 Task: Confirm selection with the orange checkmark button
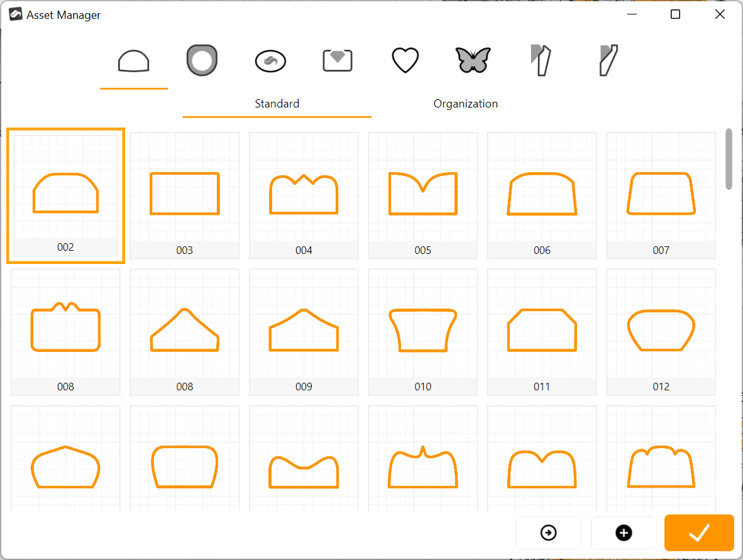pos(699,532)
